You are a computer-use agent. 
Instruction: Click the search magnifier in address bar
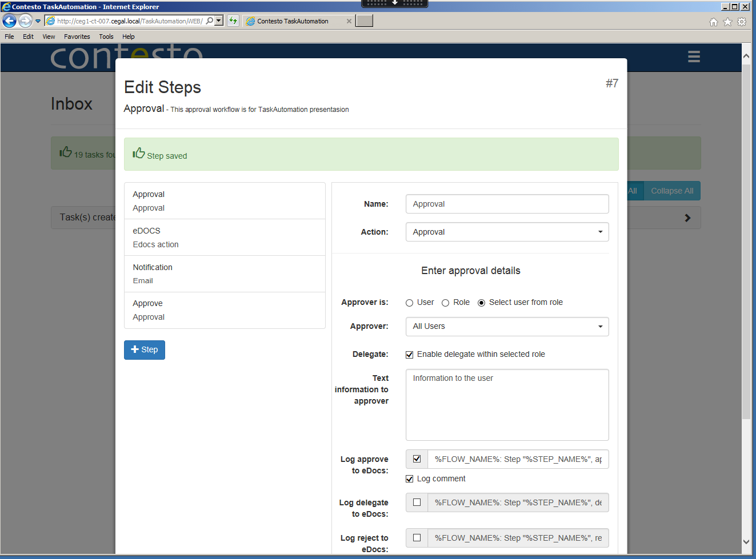tap(210, 21)
